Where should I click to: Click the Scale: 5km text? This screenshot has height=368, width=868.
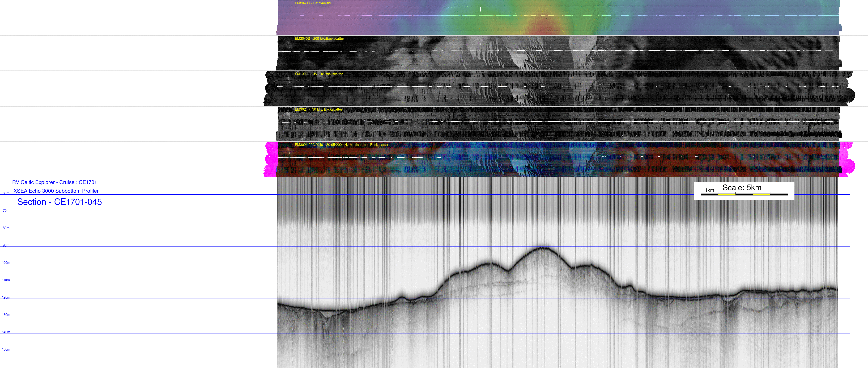742,188
